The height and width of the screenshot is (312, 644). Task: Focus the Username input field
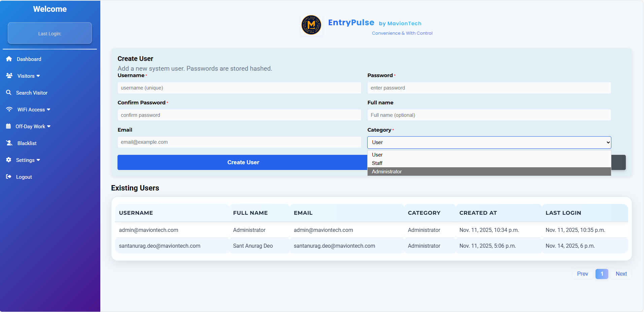[x=239, y=88]
